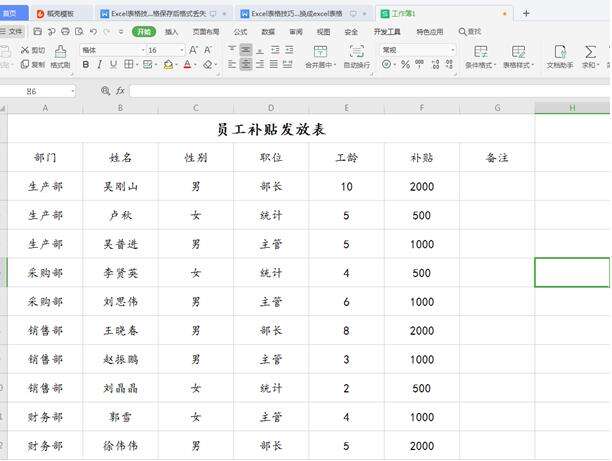
Task: Click the cell borders icon
Action: coord(128,64)
